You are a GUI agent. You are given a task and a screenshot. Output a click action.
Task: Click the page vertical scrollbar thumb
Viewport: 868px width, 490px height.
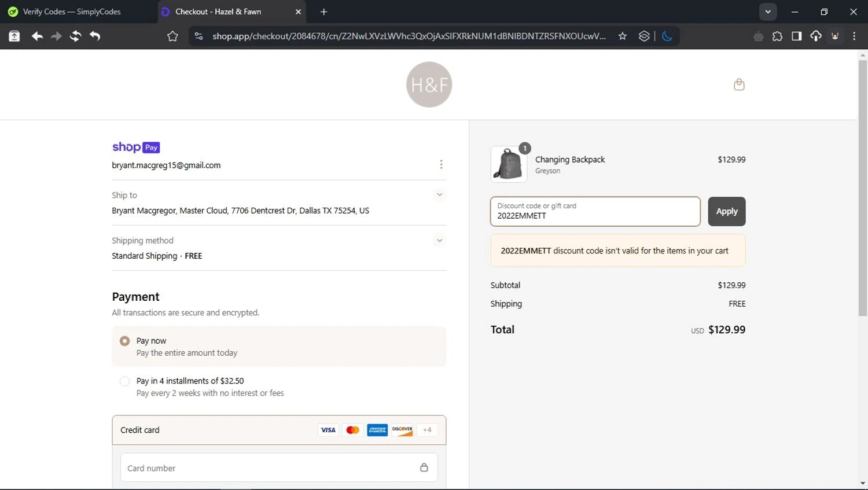[x=863, y=188]
